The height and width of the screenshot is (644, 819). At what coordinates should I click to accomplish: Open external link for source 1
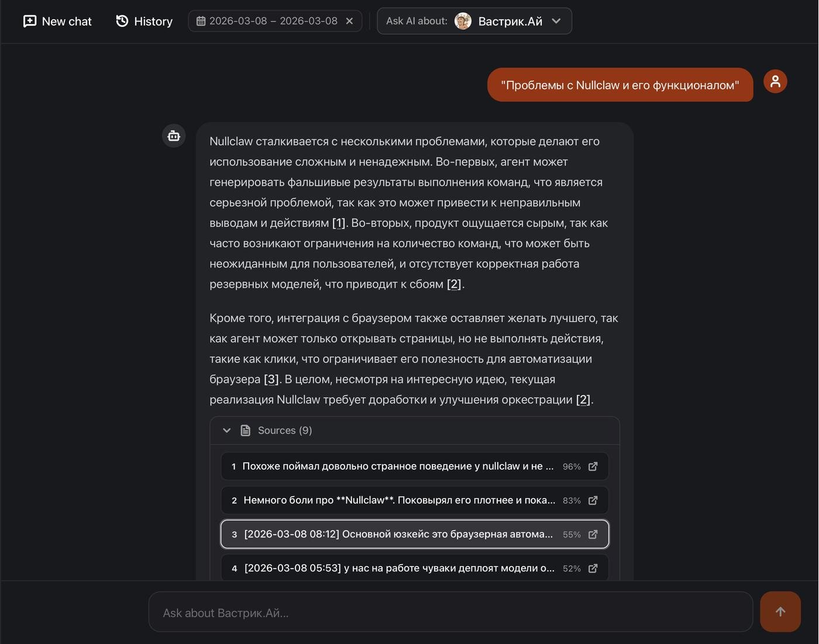click(593, 466)
